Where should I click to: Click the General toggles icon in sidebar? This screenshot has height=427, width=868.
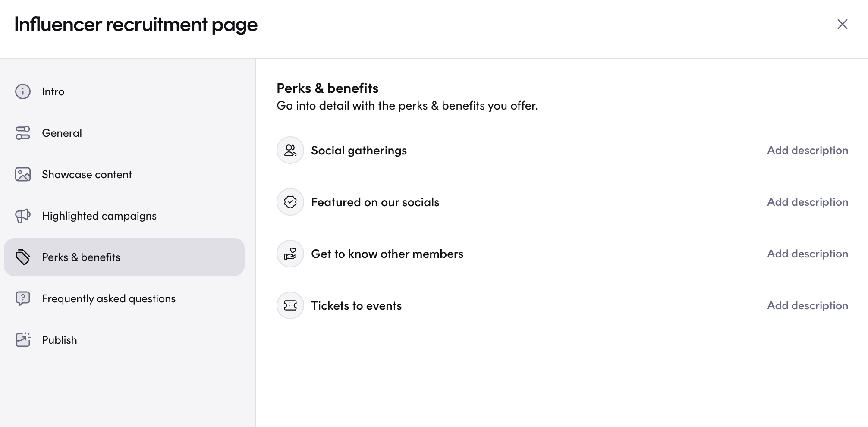(x=23, y=133)
